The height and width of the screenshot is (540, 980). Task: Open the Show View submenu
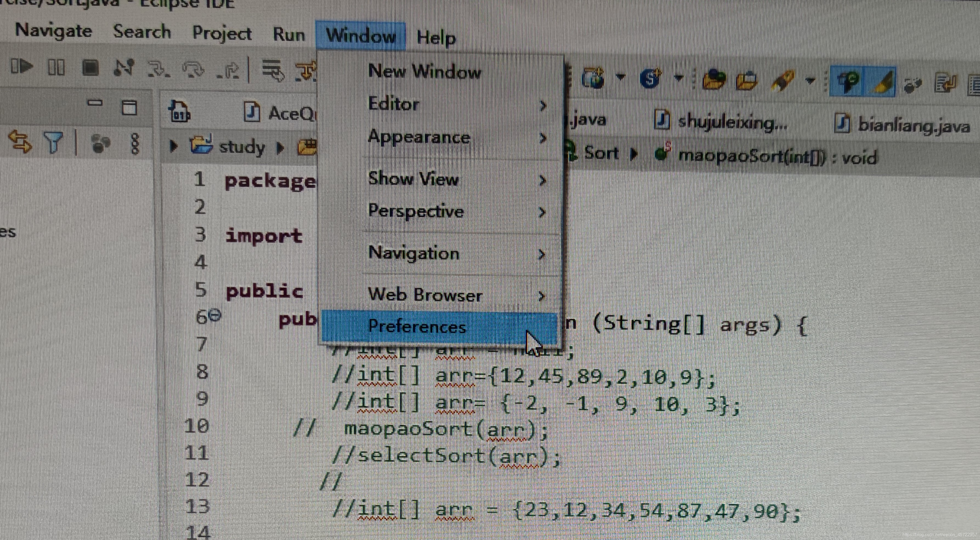(x=440, y=179)
